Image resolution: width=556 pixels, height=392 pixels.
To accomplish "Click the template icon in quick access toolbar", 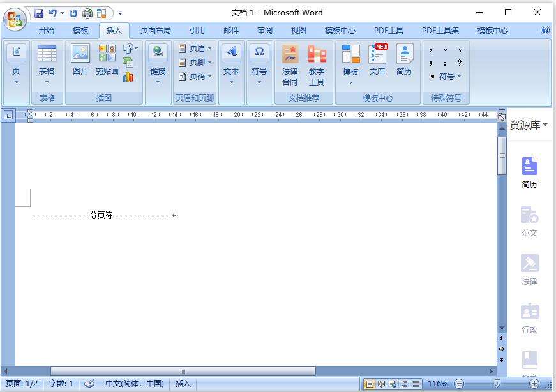I will coord(101,13).
